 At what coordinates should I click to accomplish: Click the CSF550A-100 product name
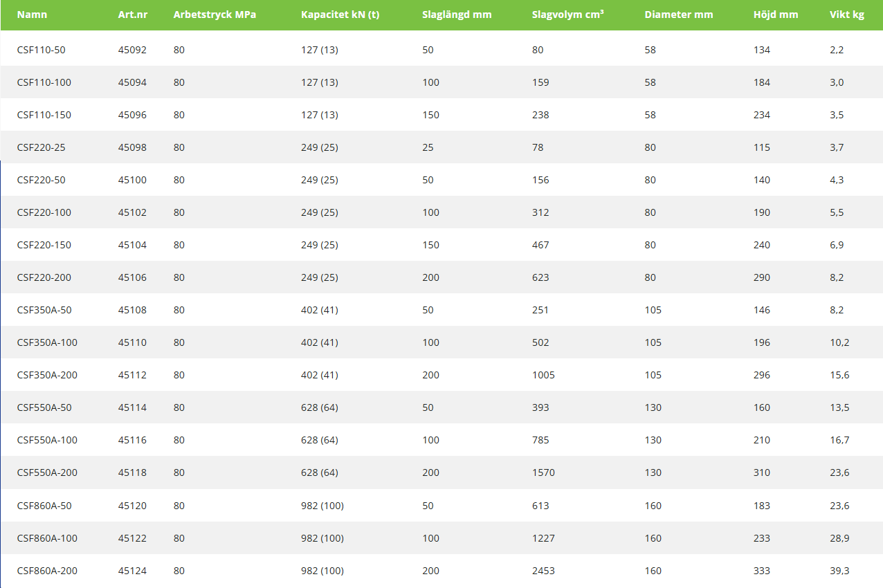coord(47,440)
